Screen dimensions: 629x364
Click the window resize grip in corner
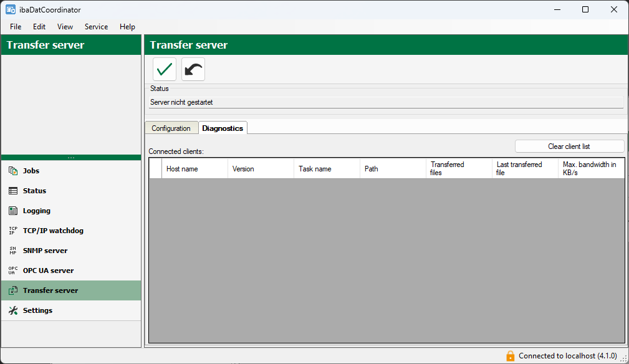pyautogui.click(x=624, y=359)
